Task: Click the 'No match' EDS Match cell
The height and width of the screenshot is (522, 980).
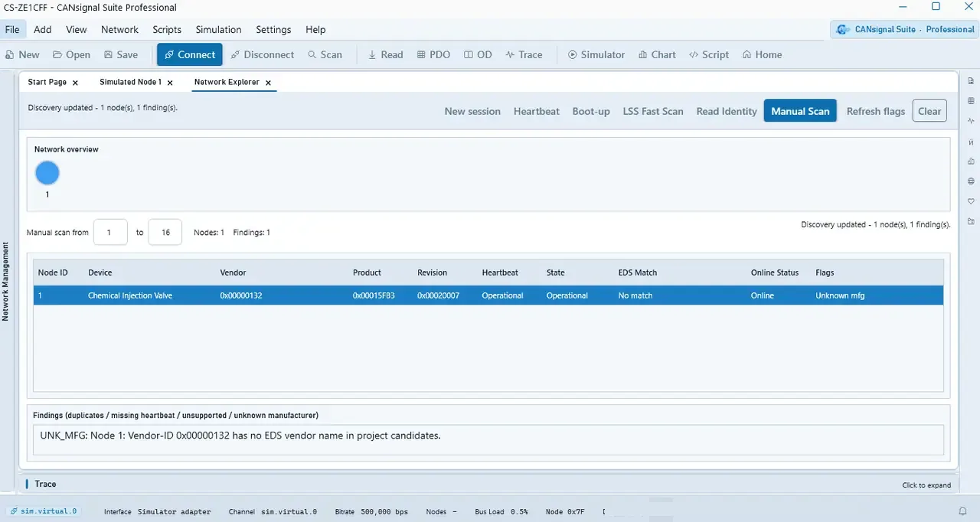Action: [635, 295]
